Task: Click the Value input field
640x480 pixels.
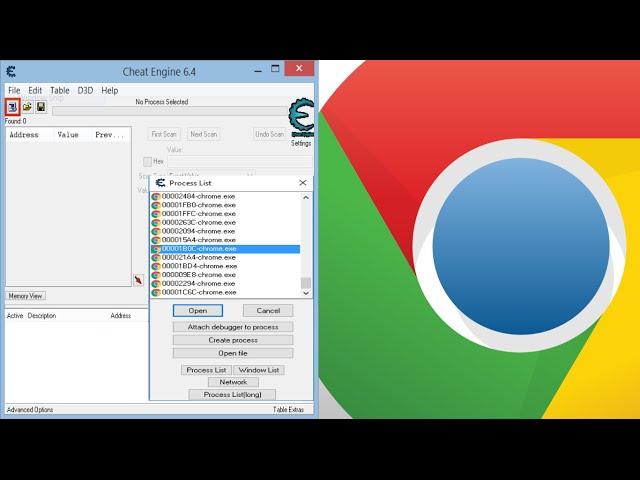Action: coord(240,161)
